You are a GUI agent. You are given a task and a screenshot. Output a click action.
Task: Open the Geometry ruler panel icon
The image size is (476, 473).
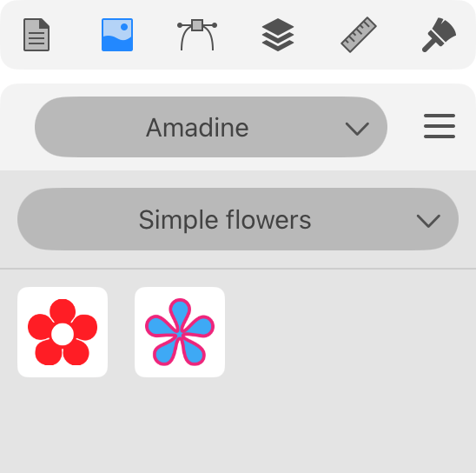359,35
